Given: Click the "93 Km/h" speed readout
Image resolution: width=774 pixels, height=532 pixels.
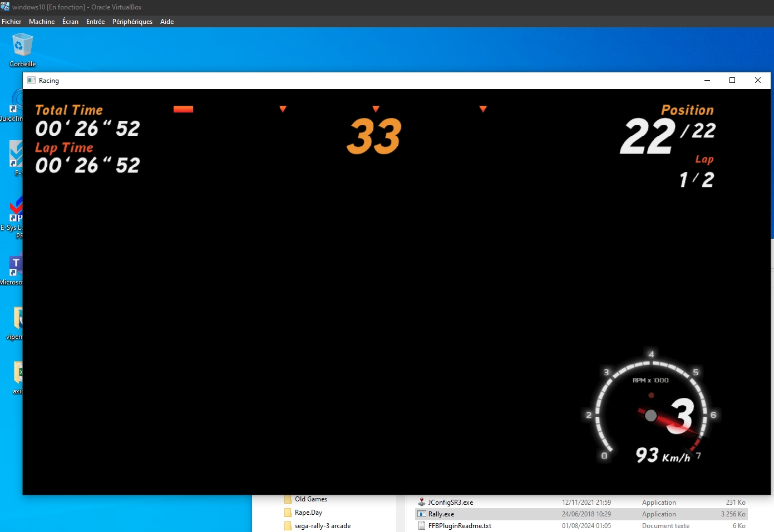Looking at the screenshot, I should pyautogui.click(x=663, y=455).
